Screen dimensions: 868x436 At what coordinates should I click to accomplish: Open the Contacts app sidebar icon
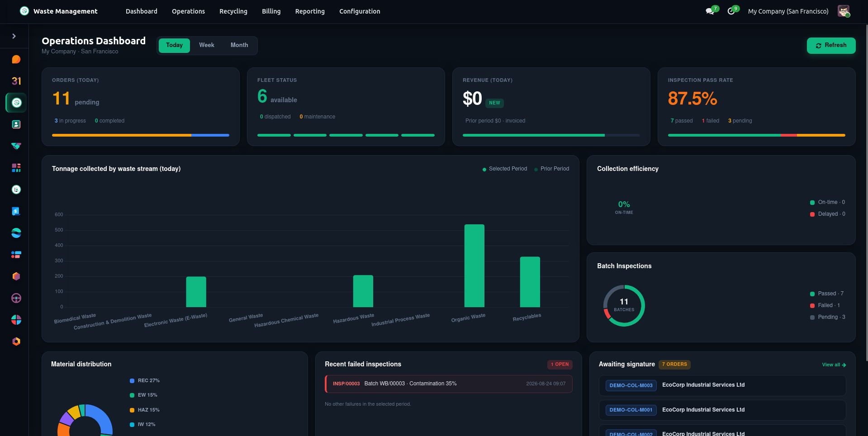(x=16, y=124)
